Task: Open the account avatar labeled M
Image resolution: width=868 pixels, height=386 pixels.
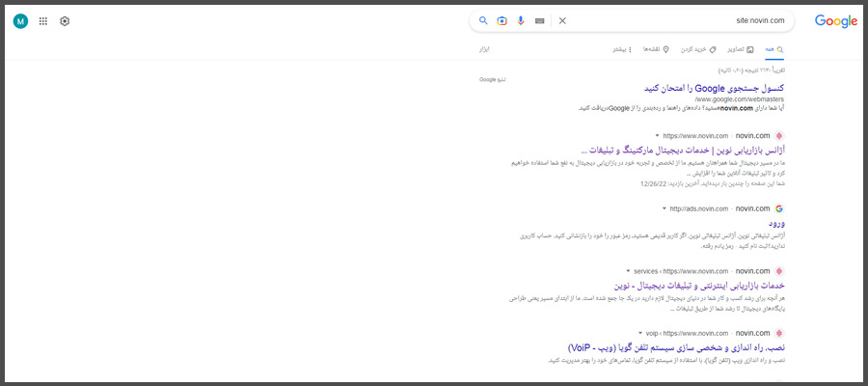Action: [x=20, y=21]
